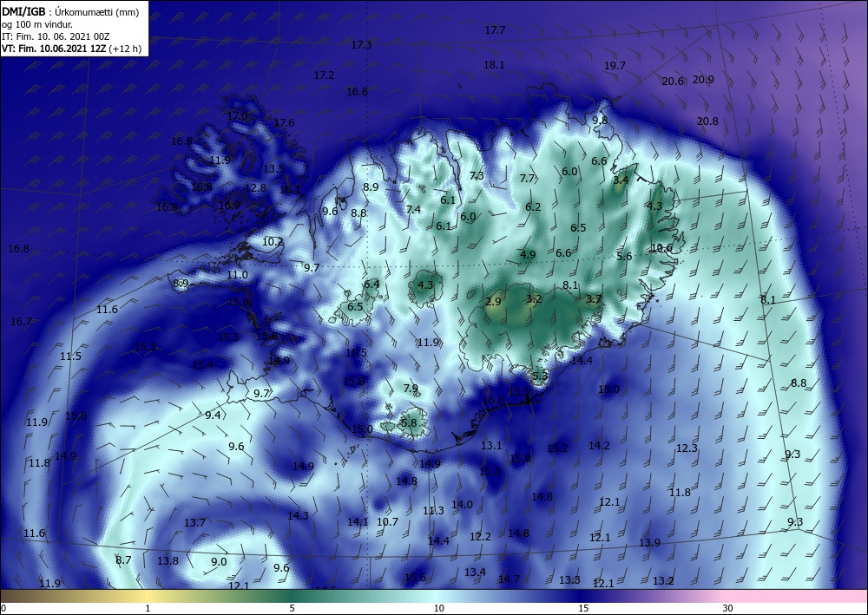Click the 20.8 map value
868x615 pixels.
tap(707, 121)
